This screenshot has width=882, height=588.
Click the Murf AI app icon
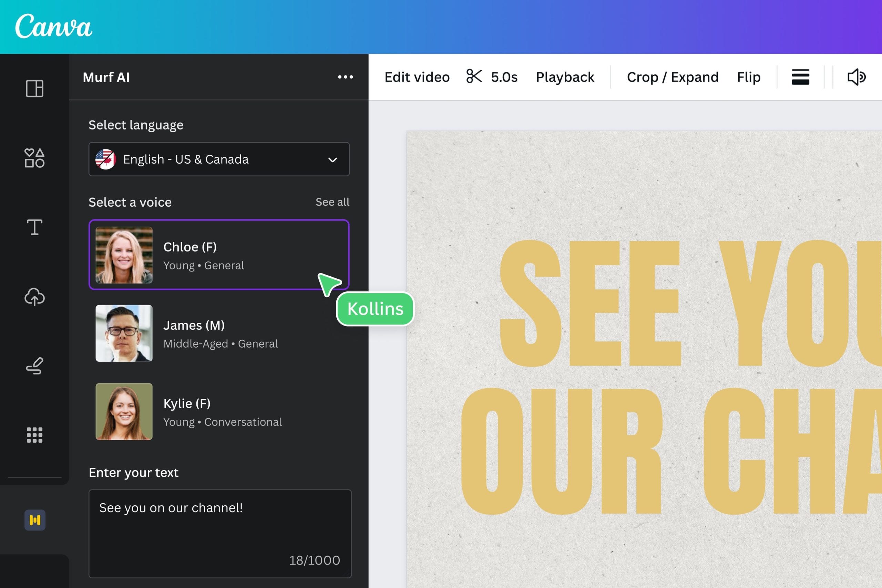point(35,520)
